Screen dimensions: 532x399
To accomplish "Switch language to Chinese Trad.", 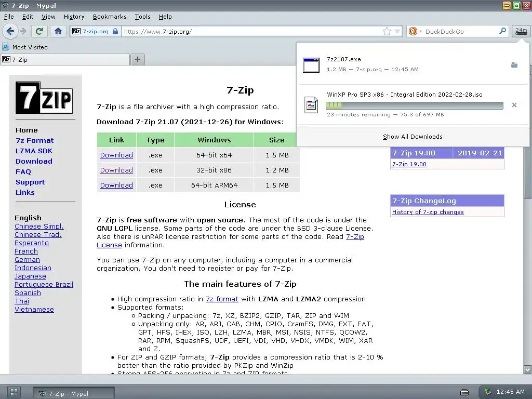I will (38, 234).
